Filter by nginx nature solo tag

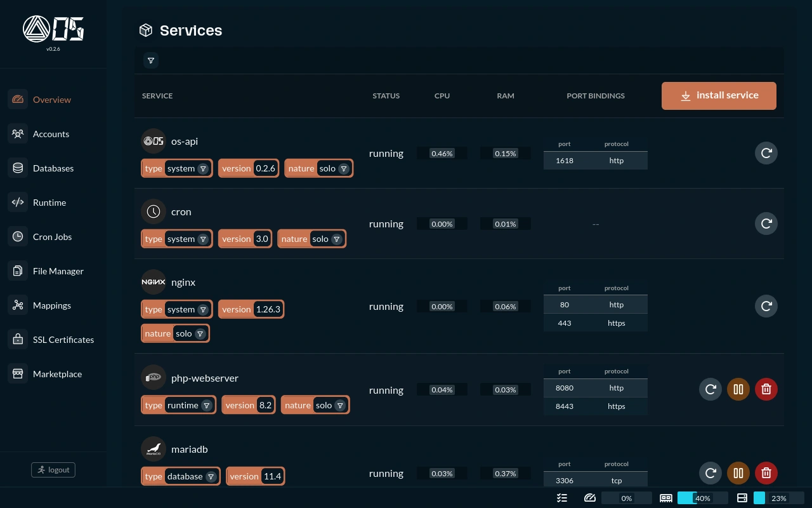(x=200, y=334)
